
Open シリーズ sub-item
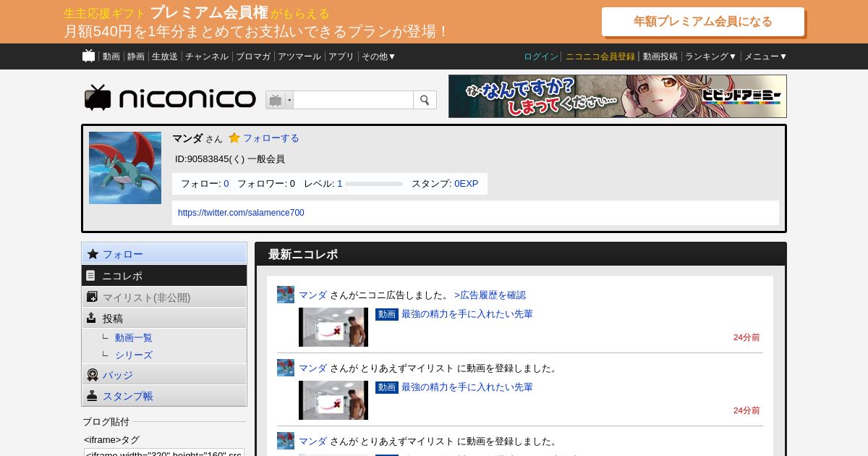[x=134, y=355]
